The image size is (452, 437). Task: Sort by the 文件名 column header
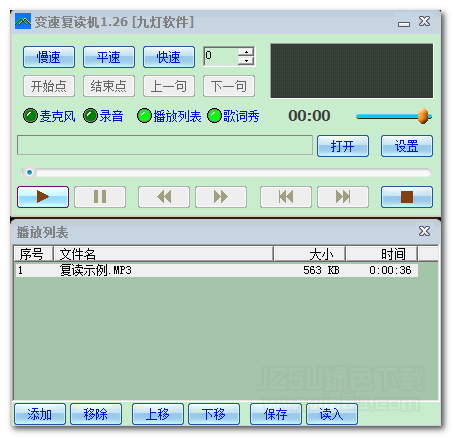pyautogui.click(x=163, y=254)
